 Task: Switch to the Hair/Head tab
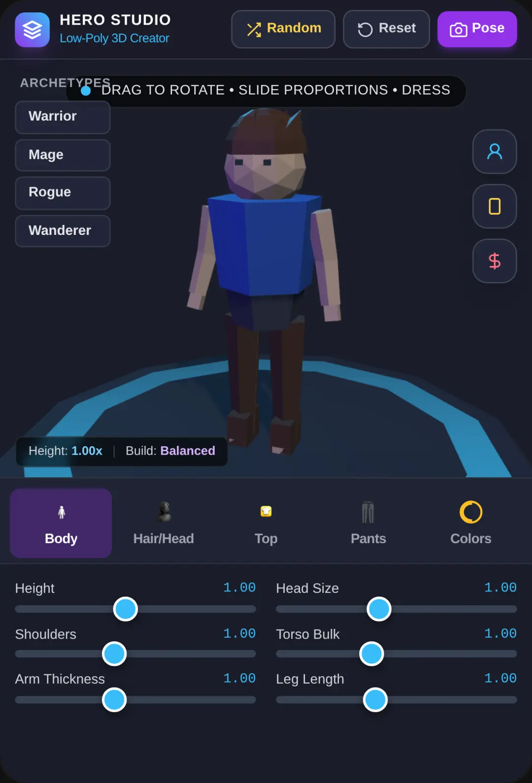[x=164, y=523]
